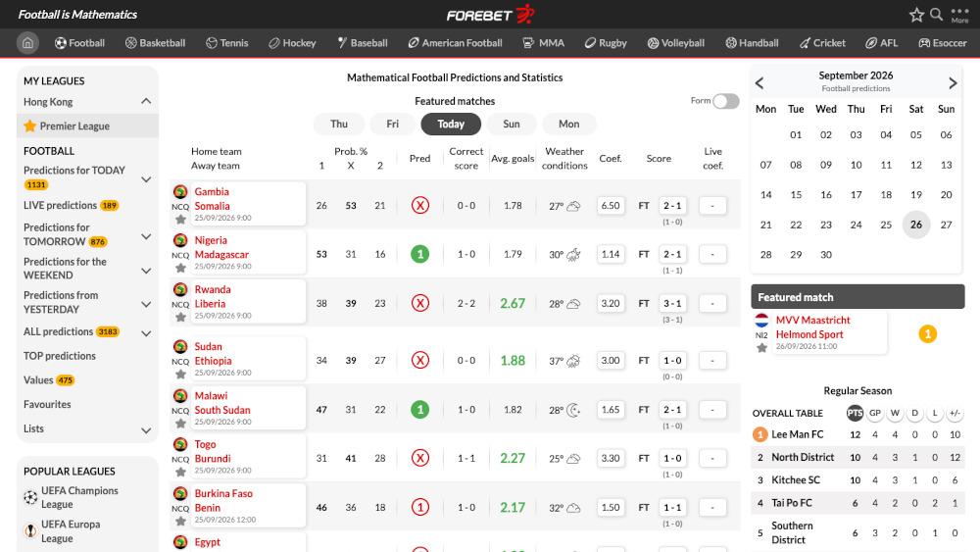Screen dimensions: 980x552
Task: Open the Tennis section
Action: click(227, 43)
